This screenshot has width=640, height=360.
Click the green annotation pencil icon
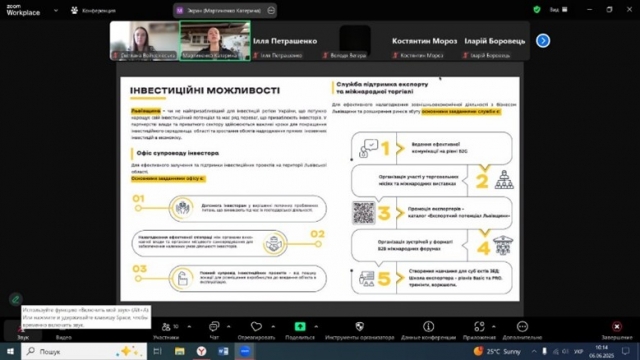coord(16,299)
